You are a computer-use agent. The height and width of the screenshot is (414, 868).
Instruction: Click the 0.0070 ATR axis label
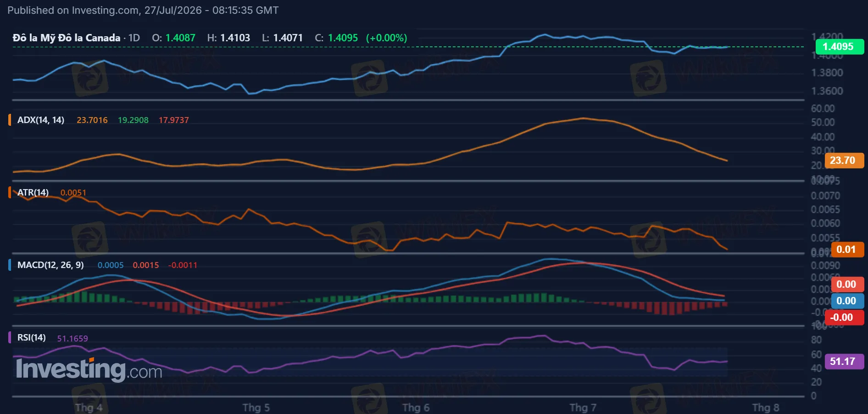(826, 196)
